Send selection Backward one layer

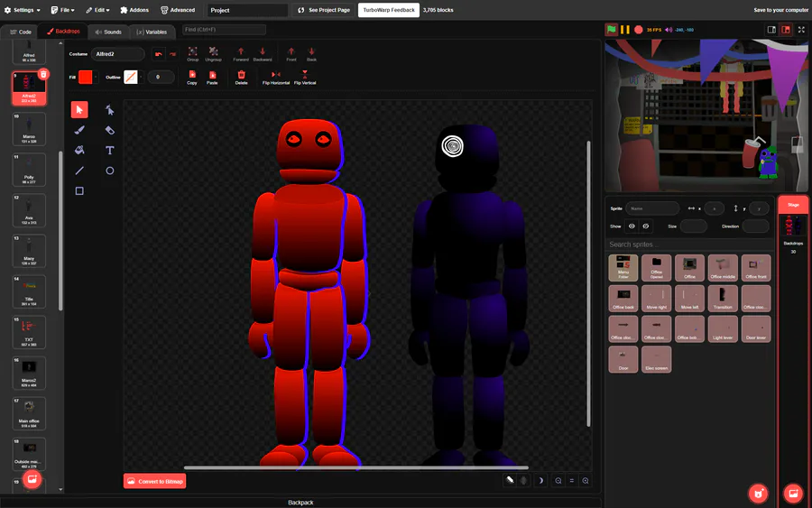pos(263,54)
